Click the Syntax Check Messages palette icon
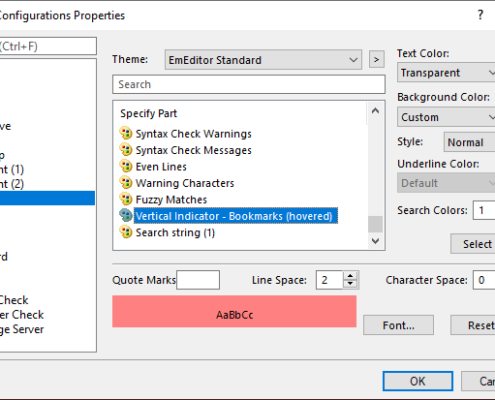The width and height of the screenshot is (495, 400). 126,150
